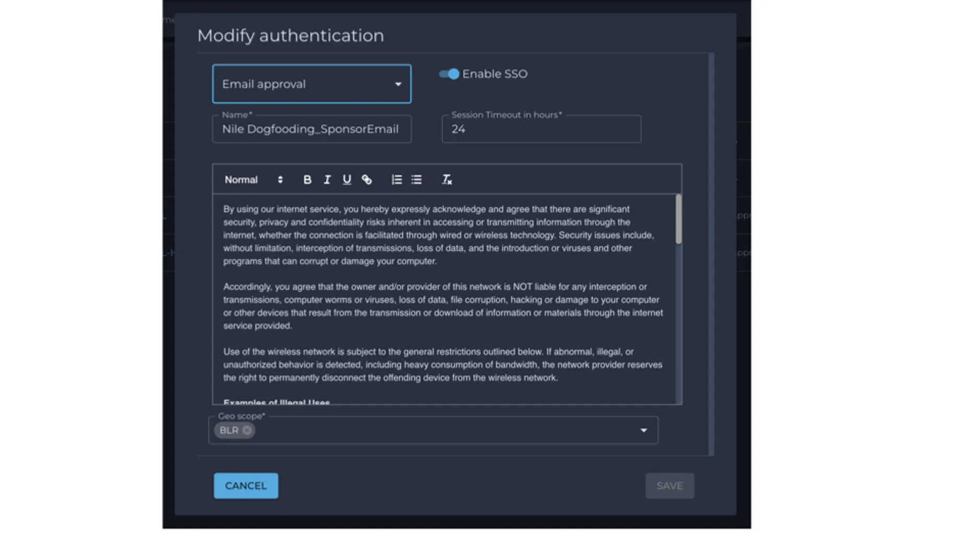Toggle bold formatting in the editor
The image size is (980, 551).
pyautogui.click(x=307, y=179)
